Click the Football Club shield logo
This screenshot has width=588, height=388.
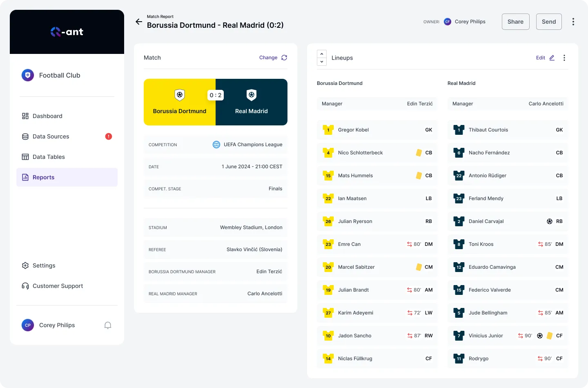tap(28, 75)
